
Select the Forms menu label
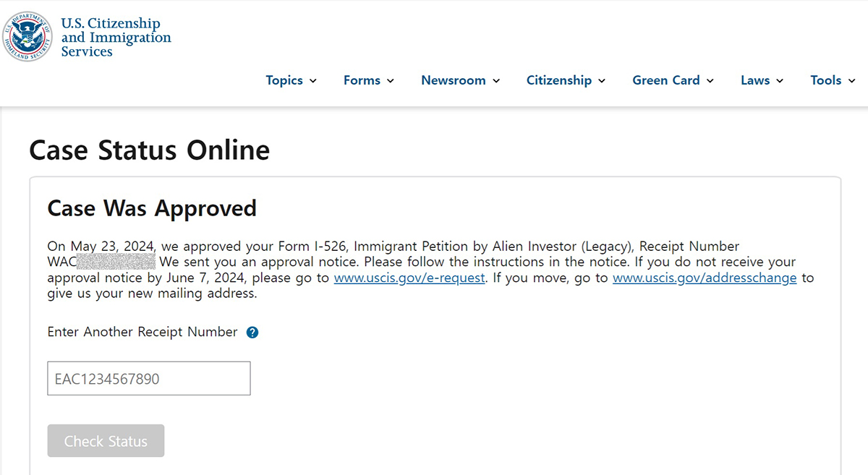pos(362,80)
